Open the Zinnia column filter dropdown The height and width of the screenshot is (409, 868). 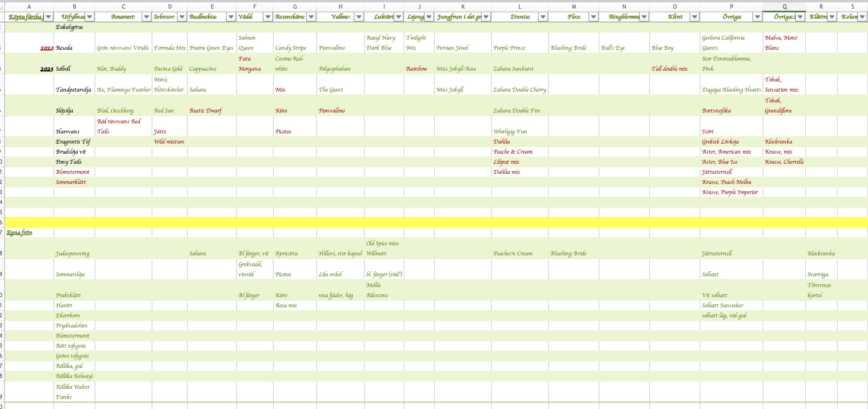coord(542,17)
